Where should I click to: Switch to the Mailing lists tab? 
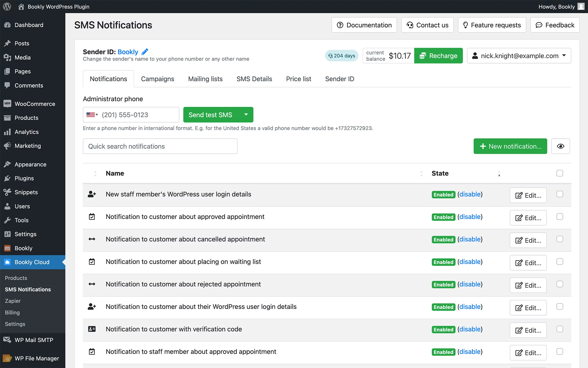point(205,79)
